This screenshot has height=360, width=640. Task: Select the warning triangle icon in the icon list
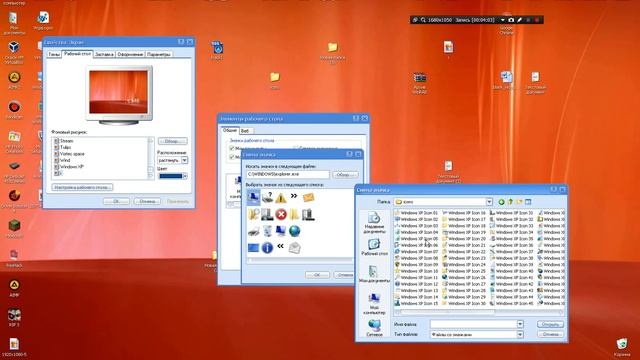coord(281,198)
